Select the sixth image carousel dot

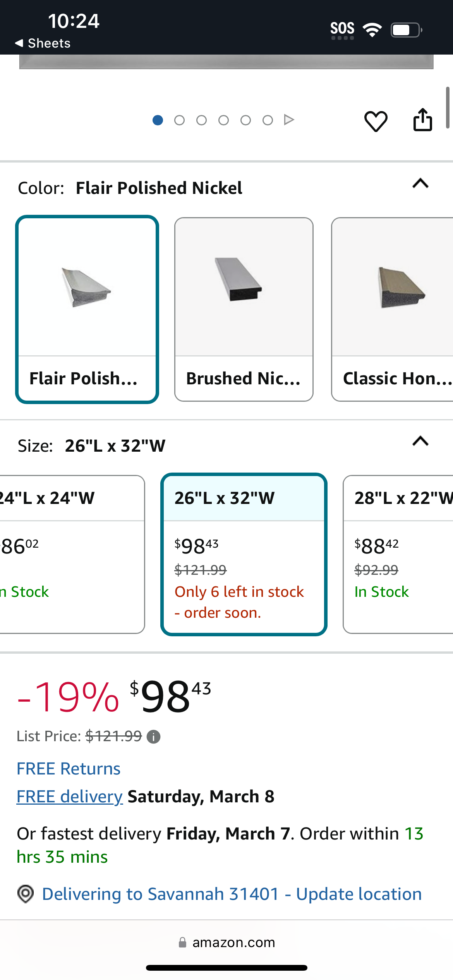[268, 120]
